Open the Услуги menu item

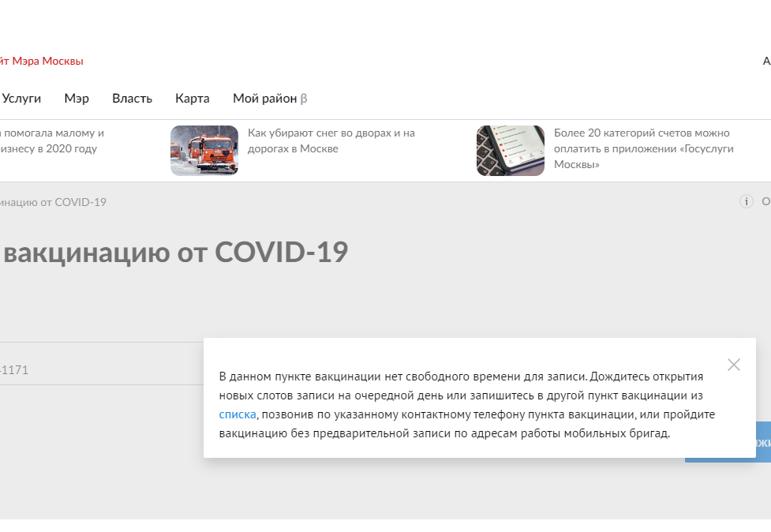21,99
